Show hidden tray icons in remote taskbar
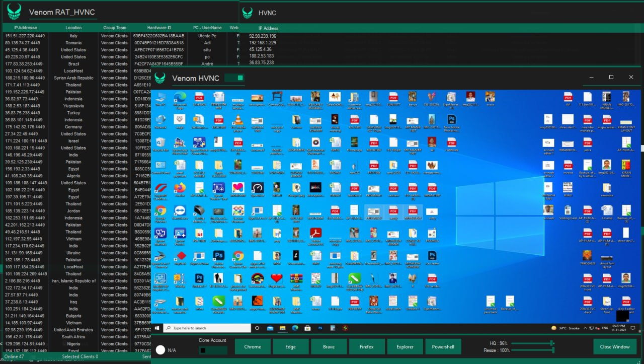The width and height of the screenshot is (644, 364). 585,328
